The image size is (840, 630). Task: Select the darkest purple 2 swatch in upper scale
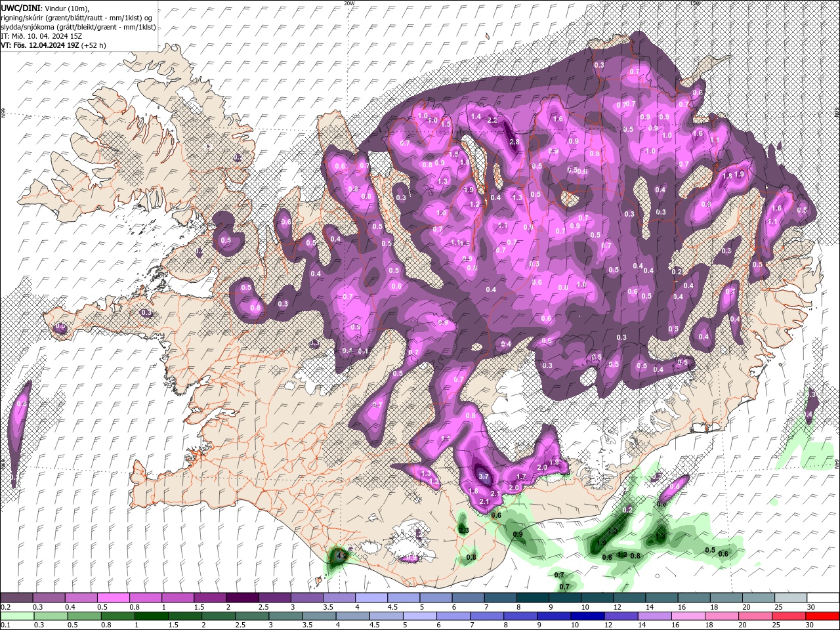(241, 598)
